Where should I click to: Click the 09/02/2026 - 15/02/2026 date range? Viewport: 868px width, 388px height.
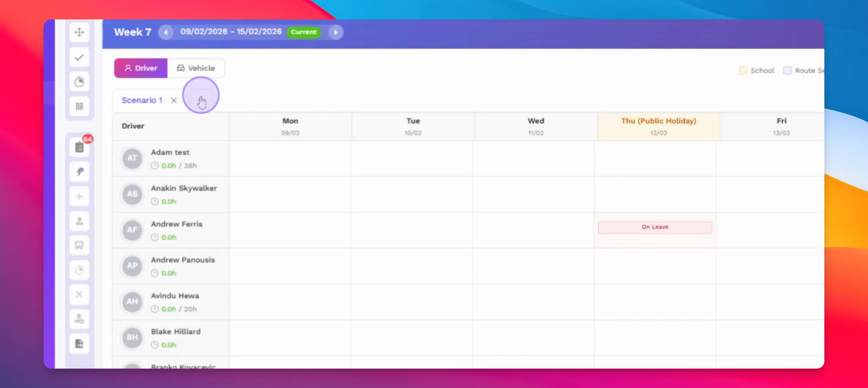tap(231, 32)
